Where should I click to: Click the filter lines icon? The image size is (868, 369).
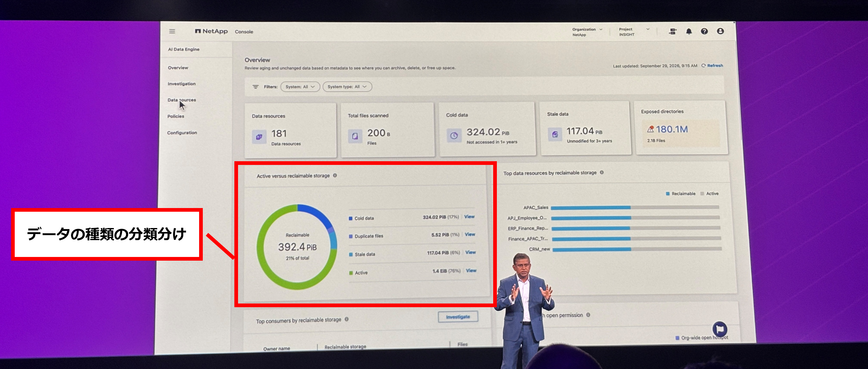point(256,87)
